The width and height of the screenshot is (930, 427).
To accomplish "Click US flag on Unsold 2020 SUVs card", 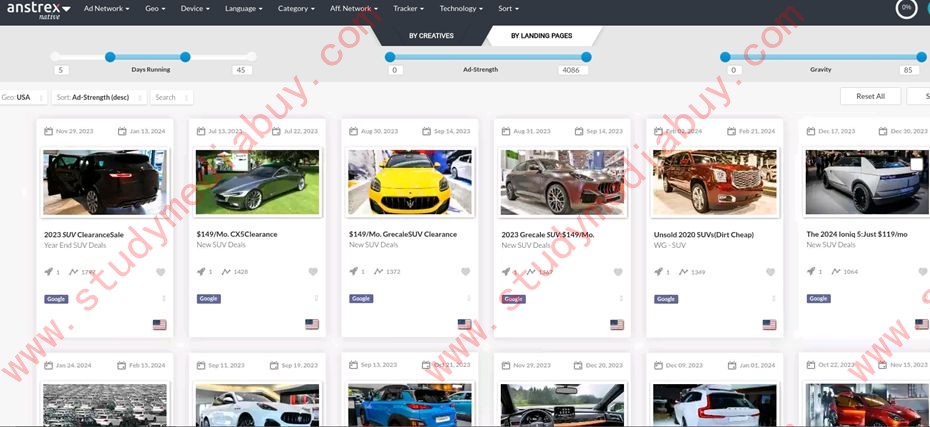I will (769, 324).
